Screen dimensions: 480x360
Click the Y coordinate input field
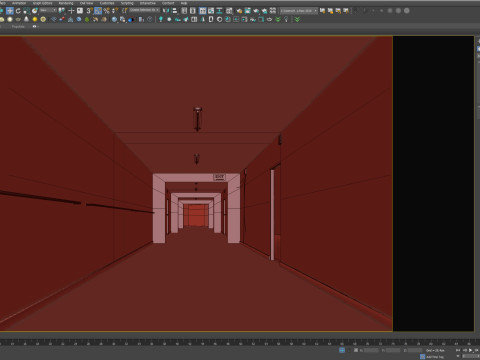pyautogui.click(x=393, y=350)
